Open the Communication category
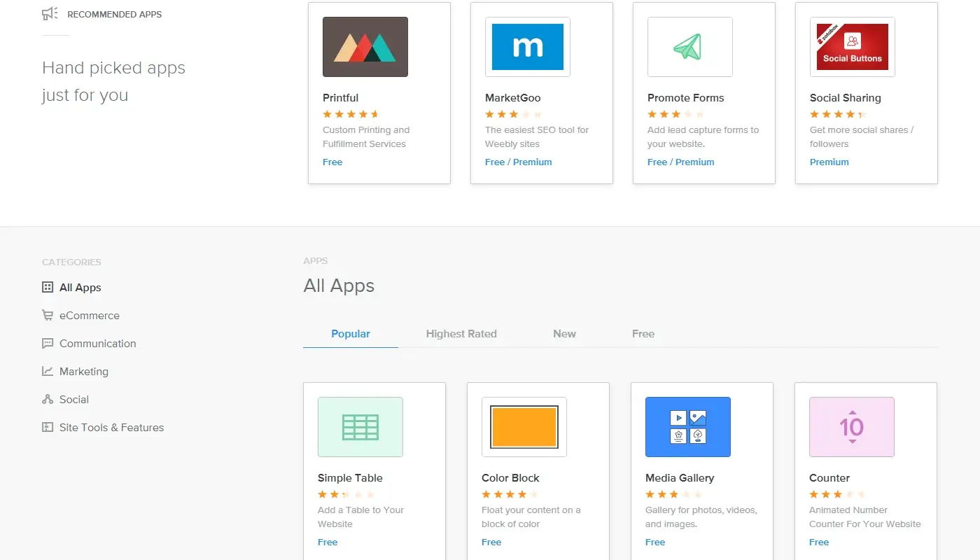 click(97, 344)
